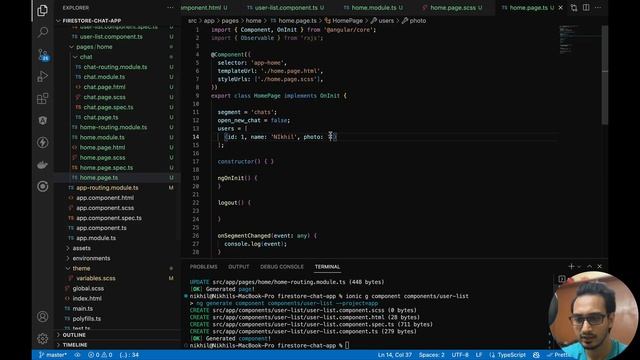Split the editor right
The width and height of the screenshot is (640, 360).
(x=586, y=8)
